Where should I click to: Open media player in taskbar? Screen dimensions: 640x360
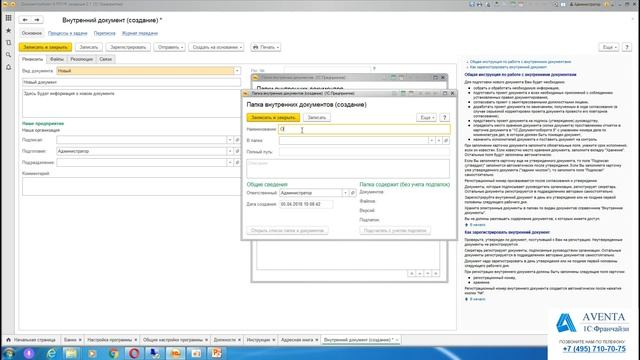click(x=92, y=353)
